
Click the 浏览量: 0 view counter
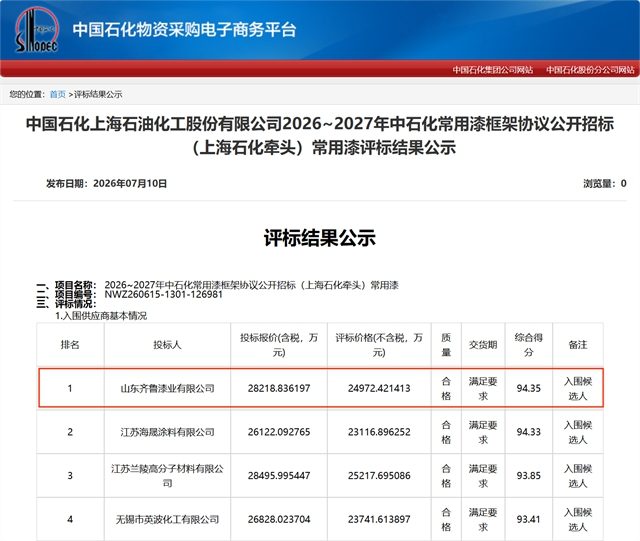[x=604, y=184]
